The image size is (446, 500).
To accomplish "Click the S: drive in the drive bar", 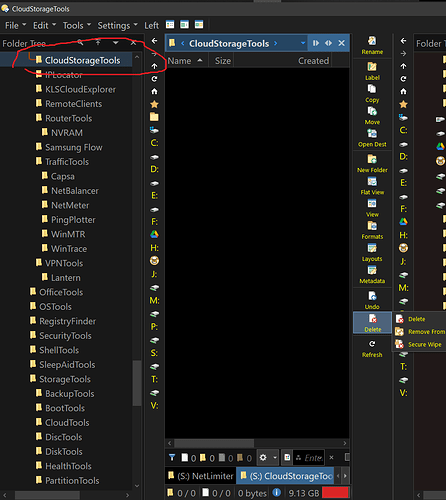I will [x=154, y=353].
